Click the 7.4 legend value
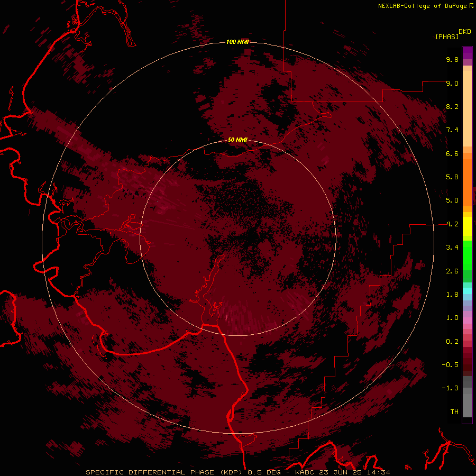The height and width of the screenshot is (476, 476). click(452, 130)
